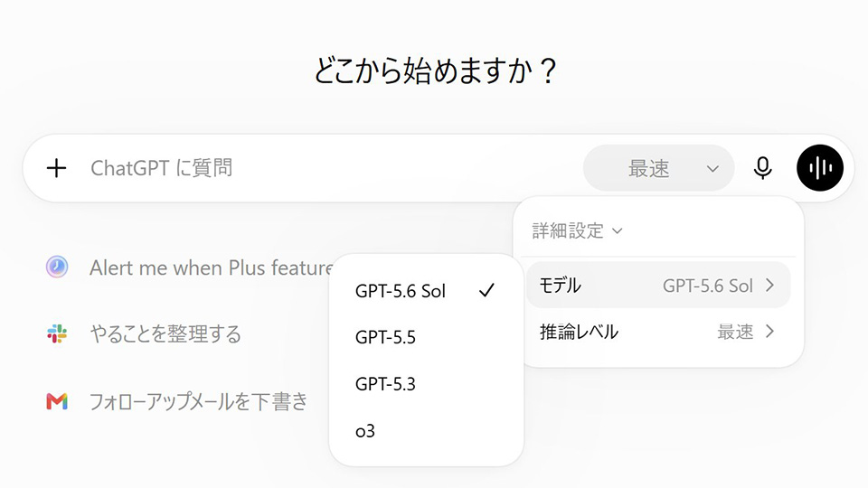Viewport: 868px width, 488px height.
Task: Open the 推論レベル menu row
Action: 658,332
